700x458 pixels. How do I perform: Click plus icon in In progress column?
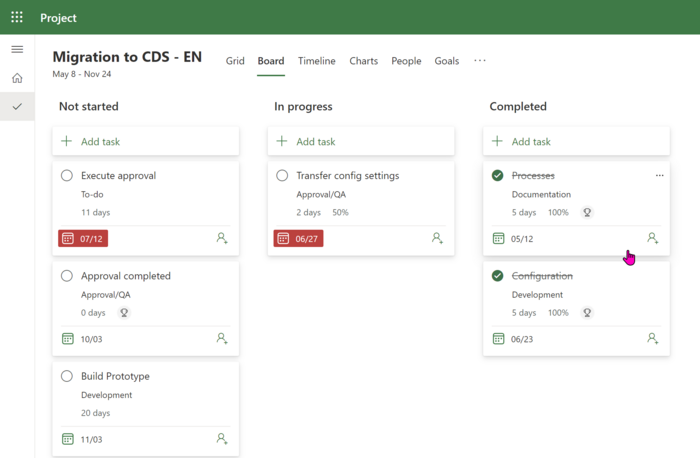(282, 141)
